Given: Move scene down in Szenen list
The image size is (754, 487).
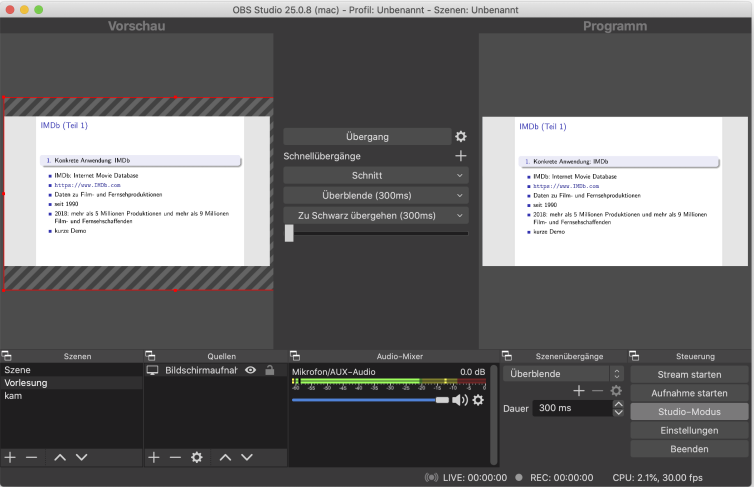Looking at the screenshot, I should tap(82, 457).
